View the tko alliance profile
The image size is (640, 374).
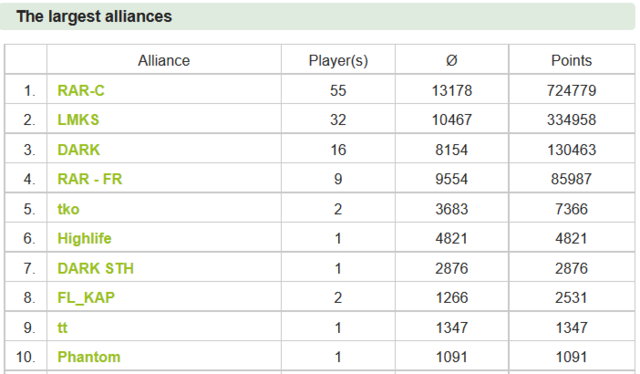coord(68,209)
